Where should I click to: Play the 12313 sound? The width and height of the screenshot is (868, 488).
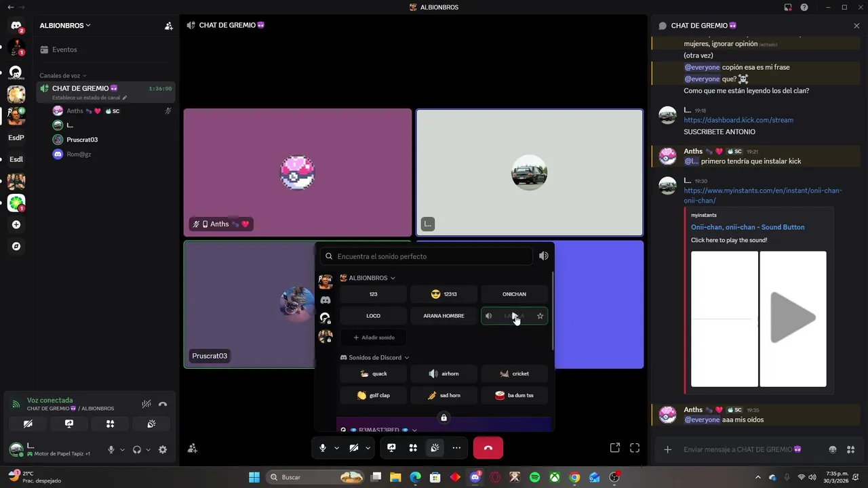(443, 294)
